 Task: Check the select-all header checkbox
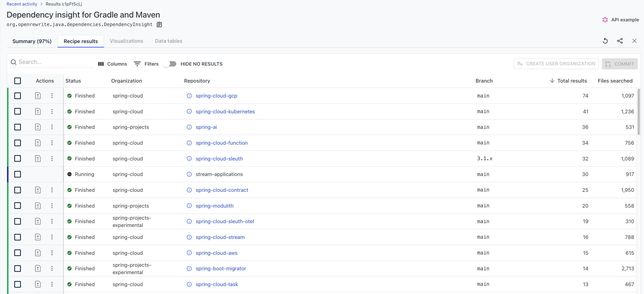[x=18, y=81]
